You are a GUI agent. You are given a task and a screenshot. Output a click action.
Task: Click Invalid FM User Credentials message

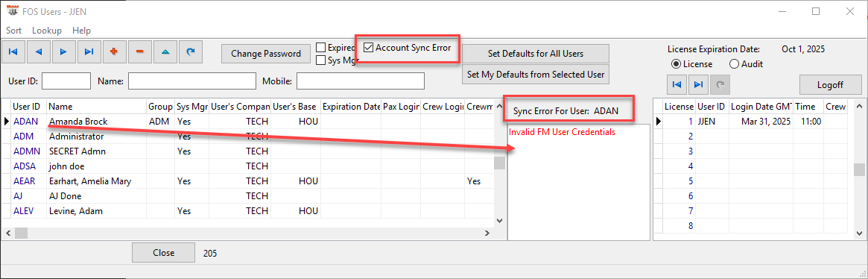(x=563, y=132)
